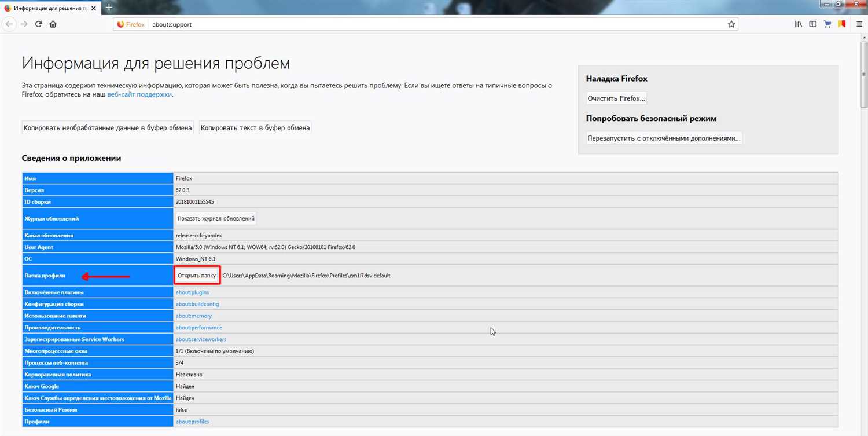Viewport: 868px width, 436px height.
Task: Select the 'Информация для решения пр' tab
Action: click(x=51, y=8)
